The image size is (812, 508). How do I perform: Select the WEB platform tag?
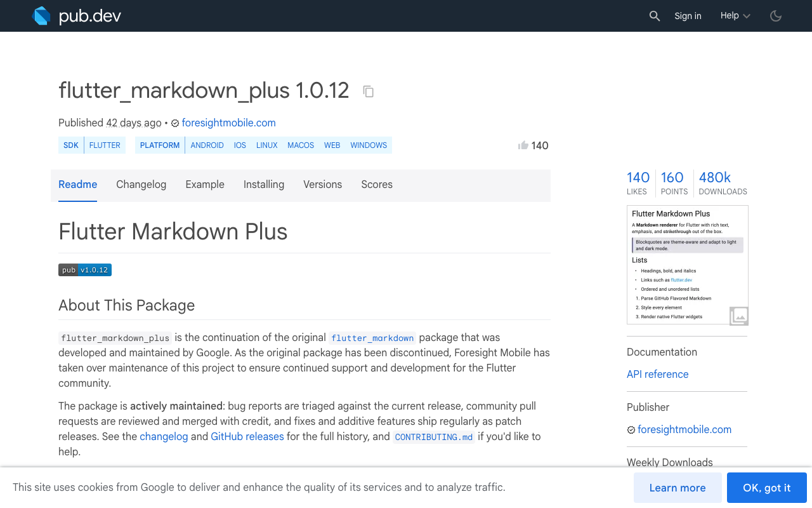tap(332, 145)
